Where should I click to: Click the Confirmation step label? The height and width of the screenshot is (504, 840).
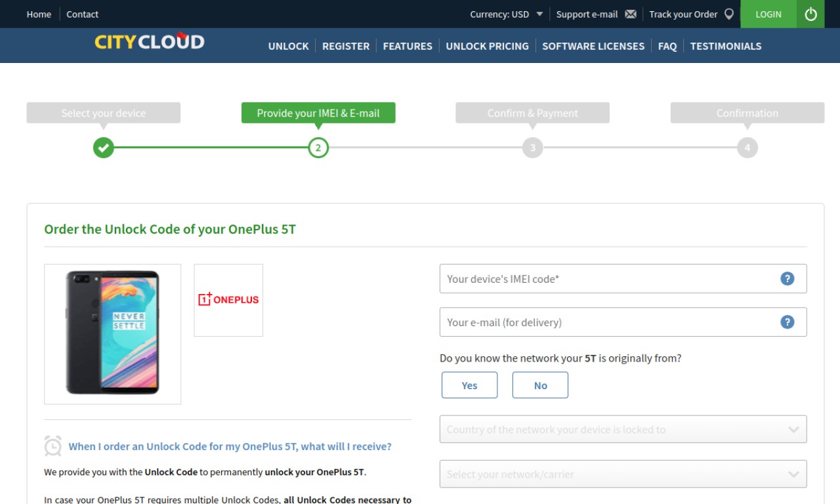[x=747, y=113]
